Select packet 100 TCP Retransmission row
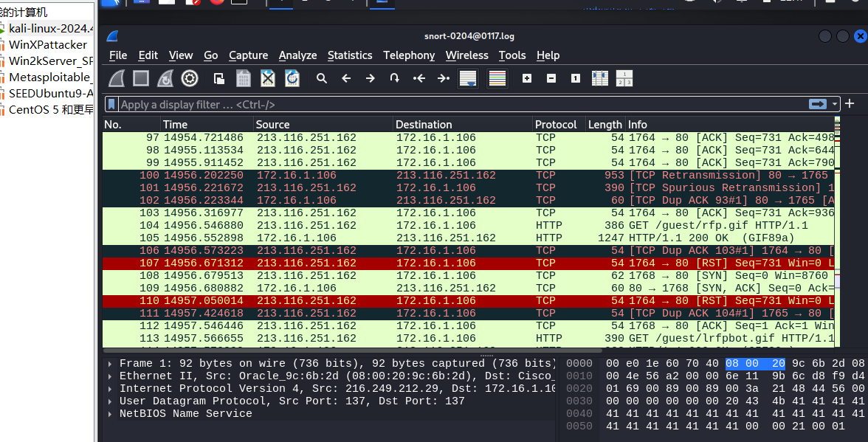The height and width of the screenshot is (442, 868). [x=468, y=176]
